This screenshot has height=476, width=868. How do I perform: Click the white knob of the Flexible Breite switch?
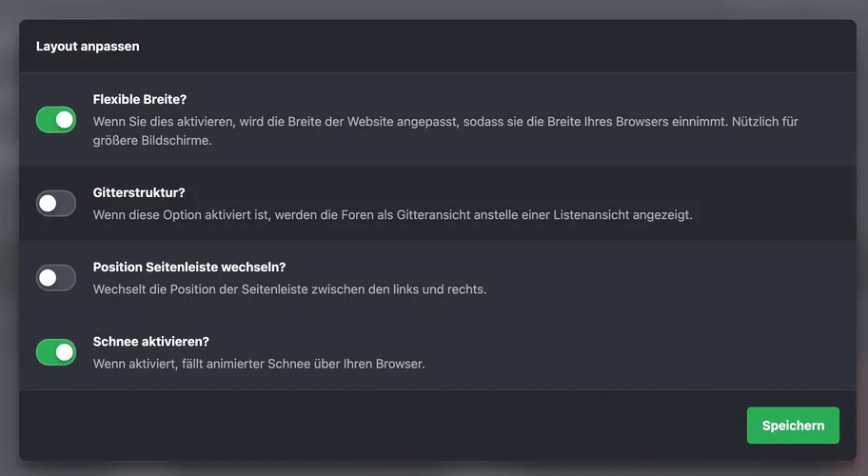coord(65,120)
